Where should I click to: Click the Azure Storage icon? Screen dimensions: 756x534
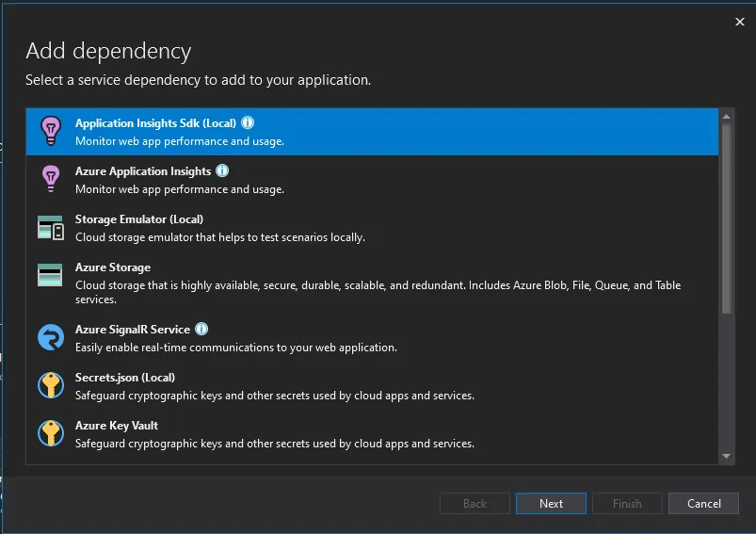50,275
